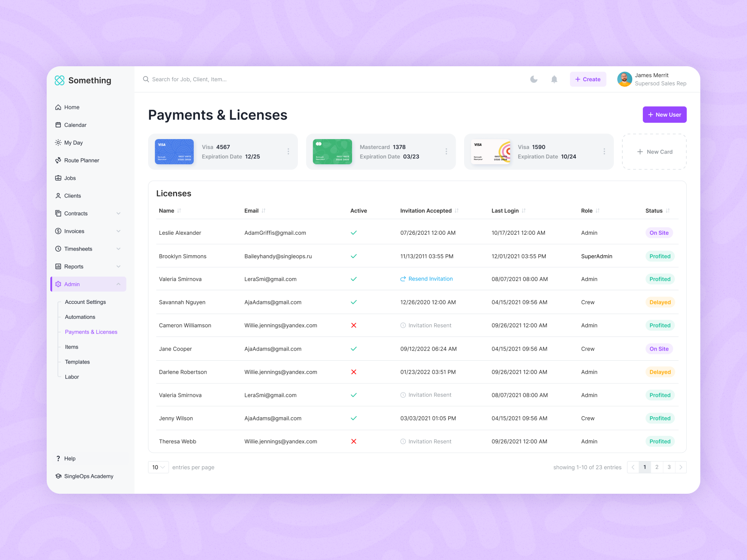Expand the Invoices menu
The image size is (747, 560).
click(x=119, y=231)
